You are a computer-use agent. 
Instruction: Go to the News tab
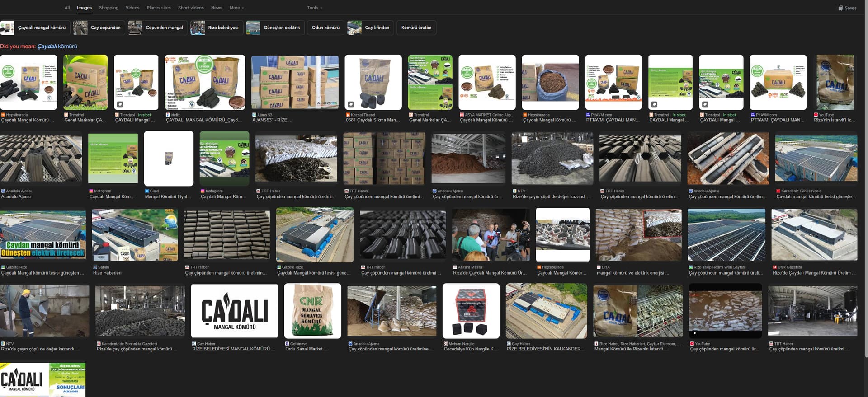[x=217, y=8]
